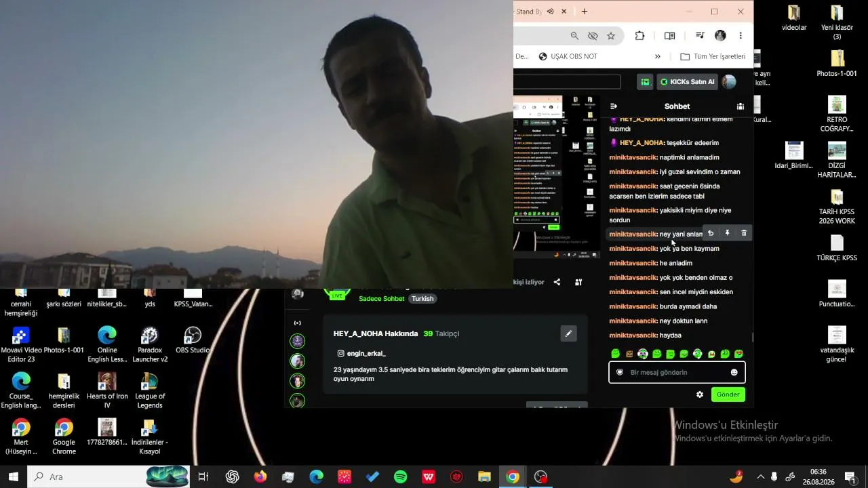The height and width of the screenshot is (488, 868).
Task: Open the UŞAK OBS NOT bookmark
Action: [568, 56]
